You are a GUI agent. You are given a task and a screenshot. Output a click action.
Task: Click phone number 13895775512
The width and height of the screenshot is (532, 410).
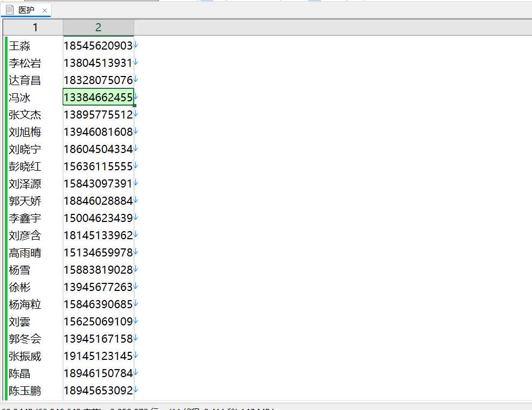click(98, 115)
